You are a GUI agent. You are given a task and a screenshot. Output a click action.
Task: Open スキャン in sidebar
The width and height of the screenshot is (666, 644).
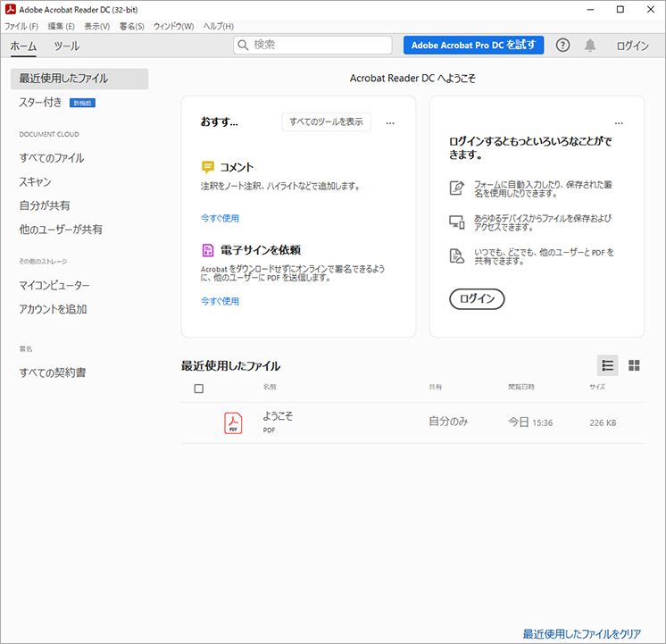tap(35, 182)
